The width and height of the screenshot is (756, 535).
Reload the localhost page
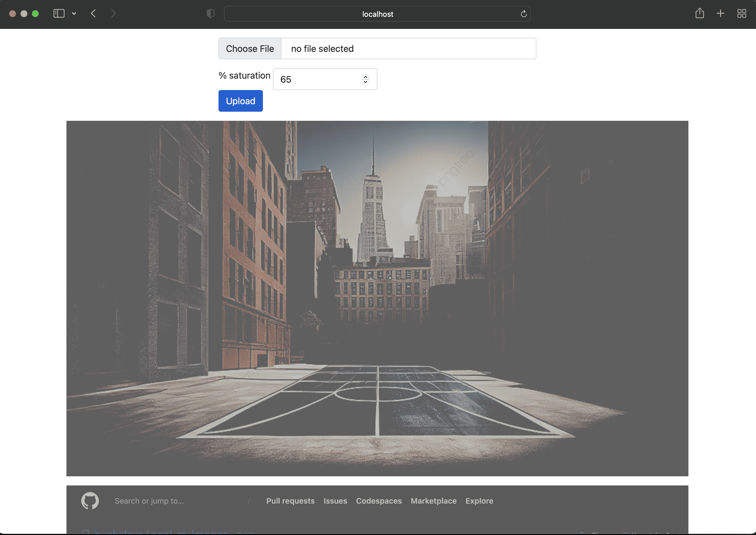coord(524,14)
